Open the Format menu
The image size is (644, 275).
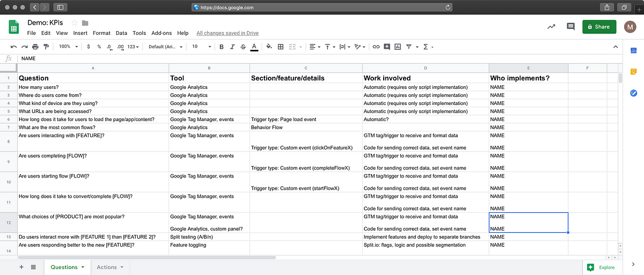[x=101, y=33]
